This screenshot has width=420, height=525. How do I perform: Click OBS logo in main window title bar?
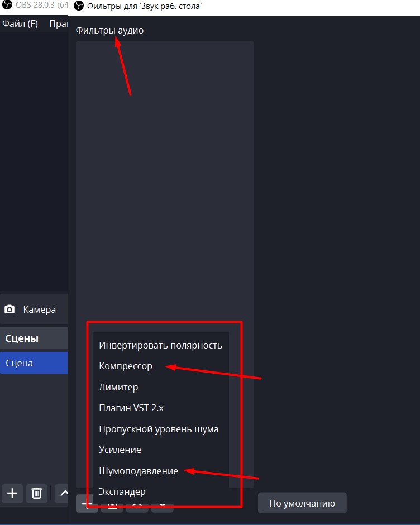point(8,7)
